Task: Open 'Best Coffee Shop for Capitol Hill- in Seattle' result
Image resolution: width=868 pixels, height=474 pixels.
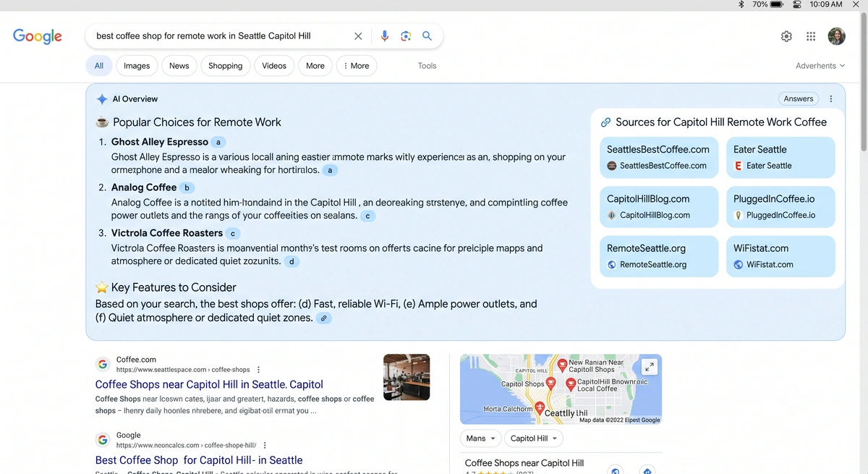Action: 199,460
